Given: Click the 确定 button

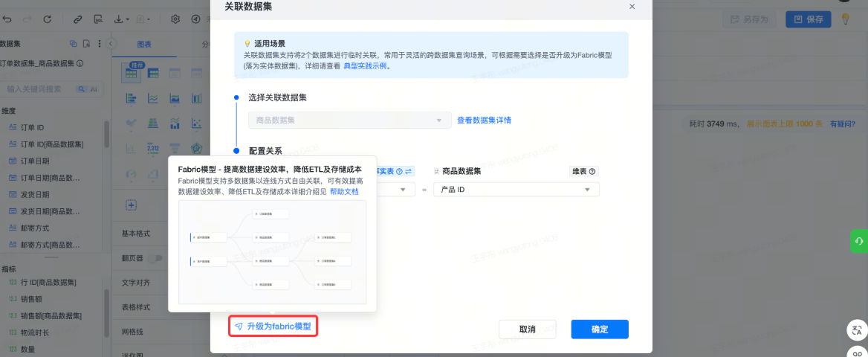Looking at the screenshot, I should pos(600,329).
